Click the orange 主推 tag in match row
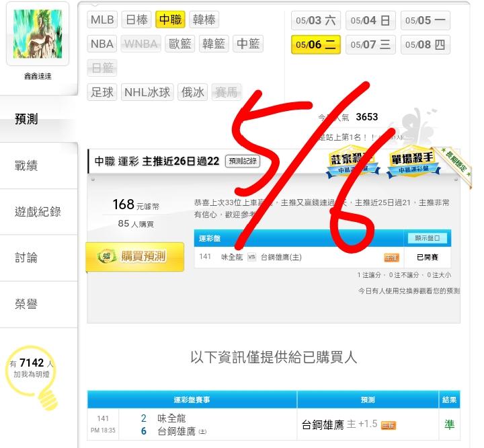Viewport: 484px width, 448px height. pos(391,257)
